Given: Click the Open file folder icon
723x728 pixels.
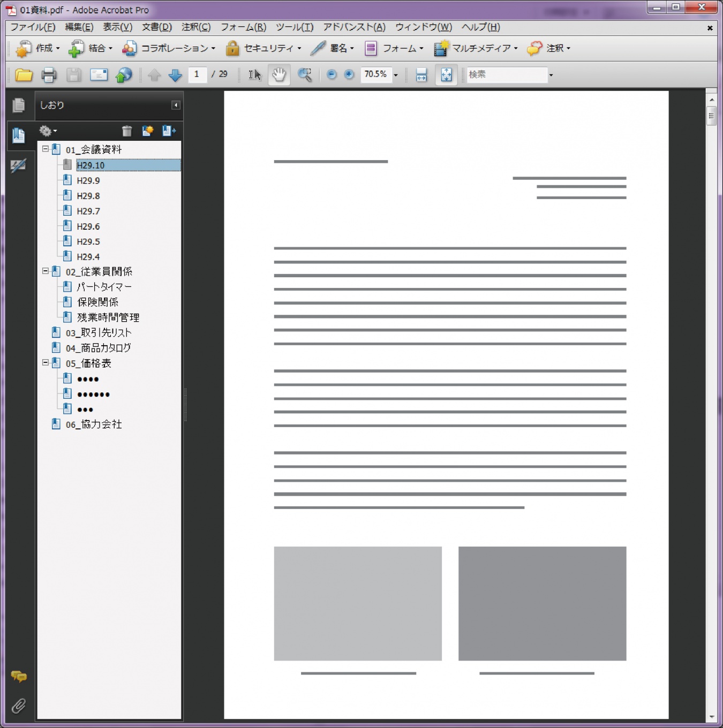Looking at the screenshot, I should [24, 75].
